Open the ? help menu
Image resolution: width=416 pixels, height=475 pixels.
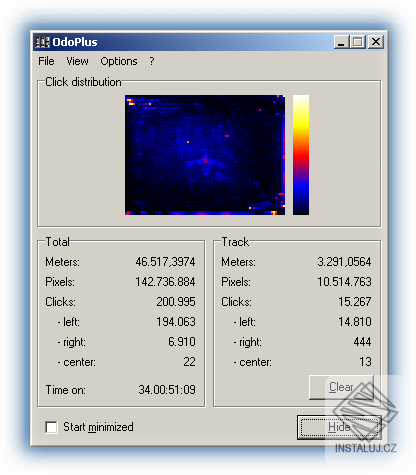[152, 61]
